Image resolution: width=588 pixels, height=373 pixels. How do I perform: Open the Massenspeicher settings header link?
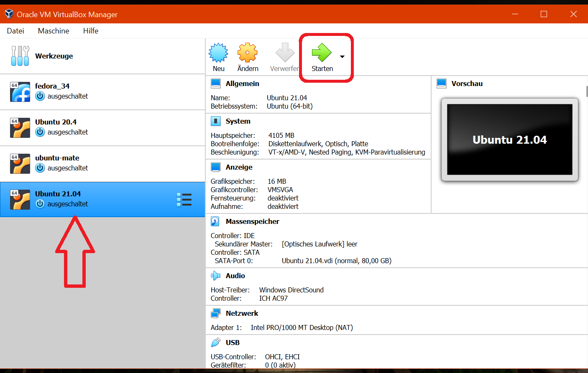(253, 221)
